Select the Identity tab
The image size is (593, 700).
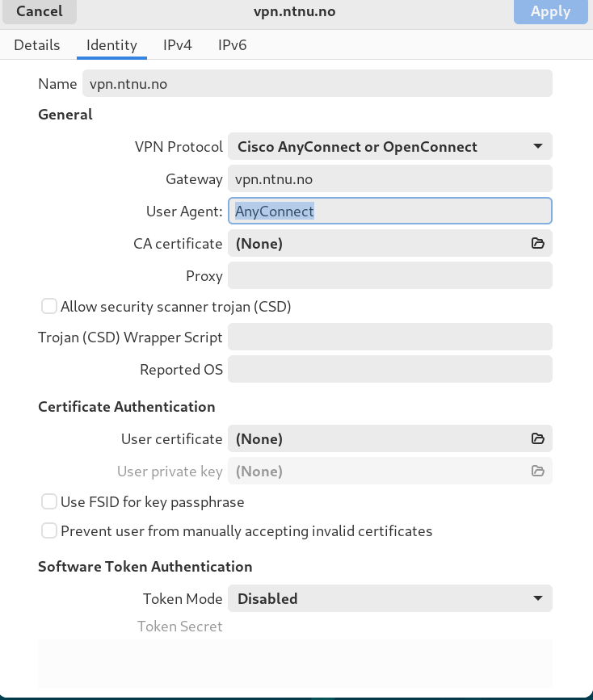tap(111, 45)
